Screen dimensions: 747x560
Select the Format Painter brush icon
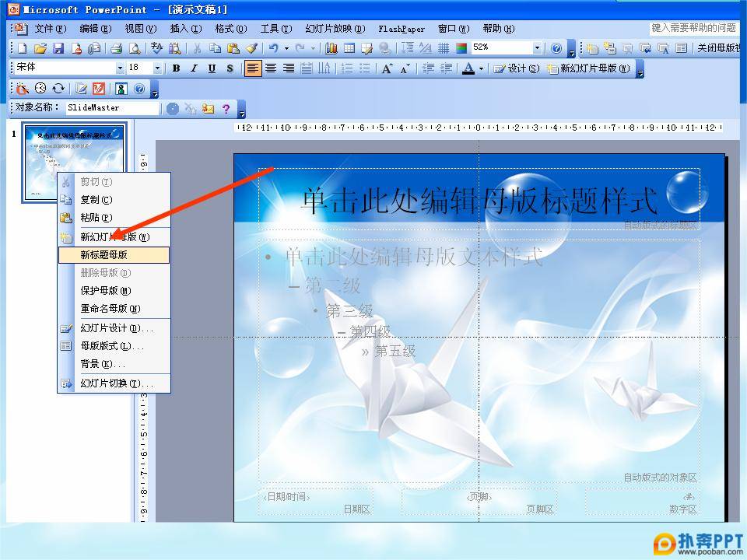click(251, 48)
